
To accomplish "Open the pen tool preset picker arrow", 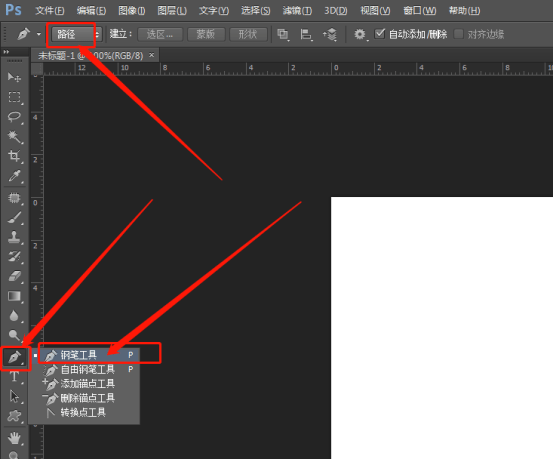I will click(39, 34).
